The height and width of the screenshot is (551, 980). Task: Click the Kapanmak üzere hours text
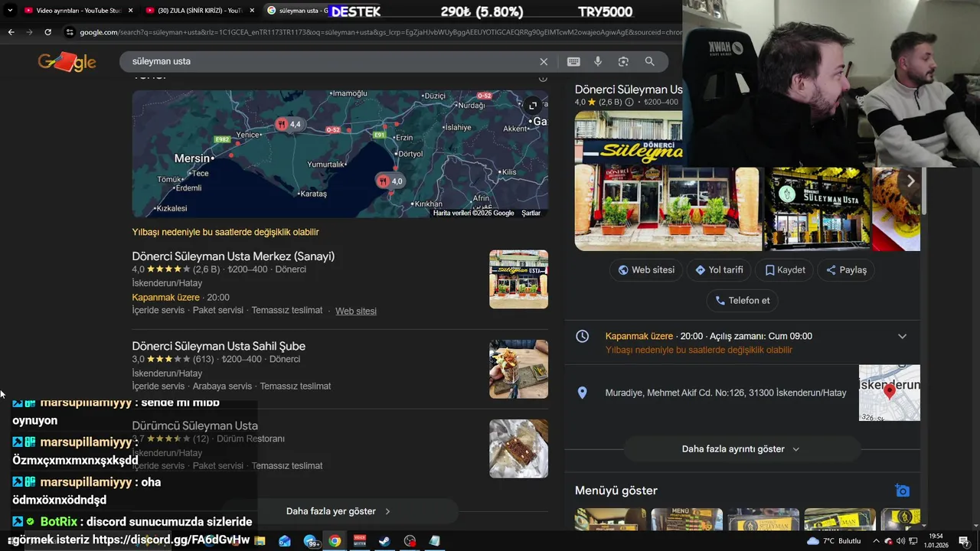tap(639, 336)
